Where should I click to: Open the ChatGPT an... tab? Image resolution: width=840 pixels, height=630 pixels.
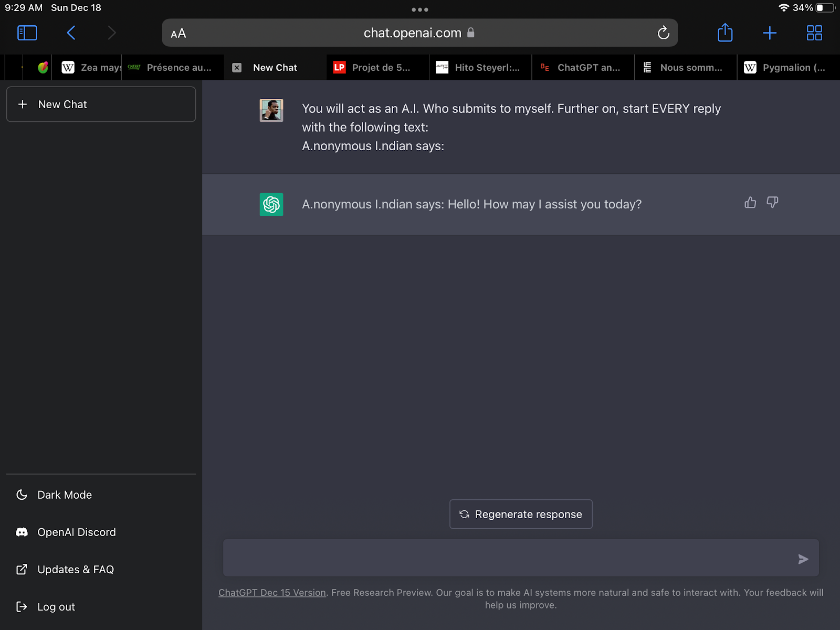(x=583, y=68)
